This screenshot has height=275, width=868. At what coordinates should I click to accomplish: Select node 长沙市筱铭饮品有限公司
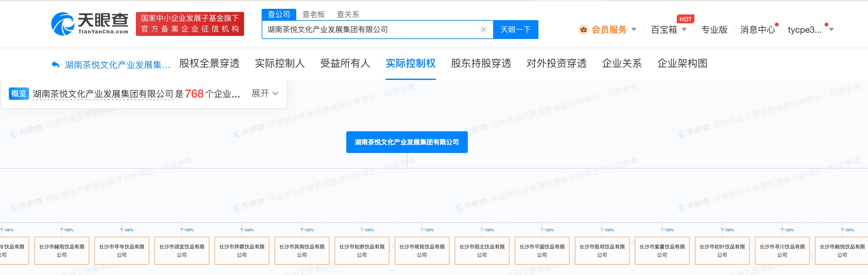422,250
